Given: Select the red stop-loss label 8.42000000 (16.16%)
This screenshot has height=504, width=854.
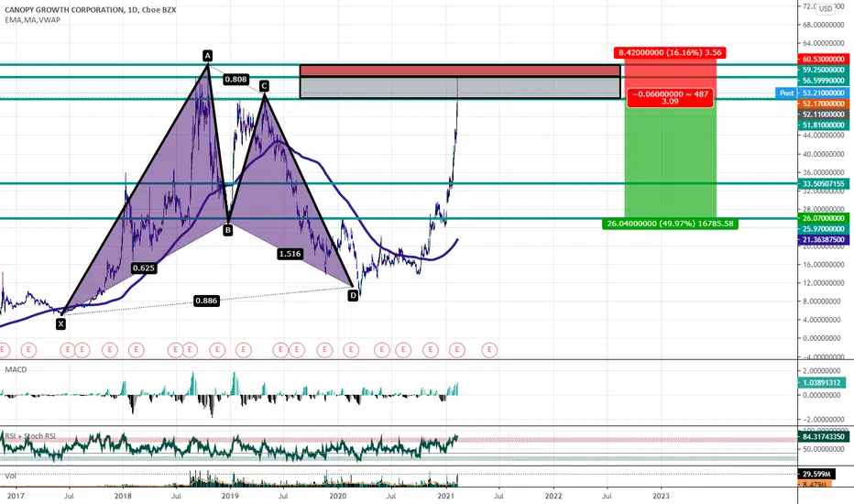Looking at the screenshot, I should (670, 53).
